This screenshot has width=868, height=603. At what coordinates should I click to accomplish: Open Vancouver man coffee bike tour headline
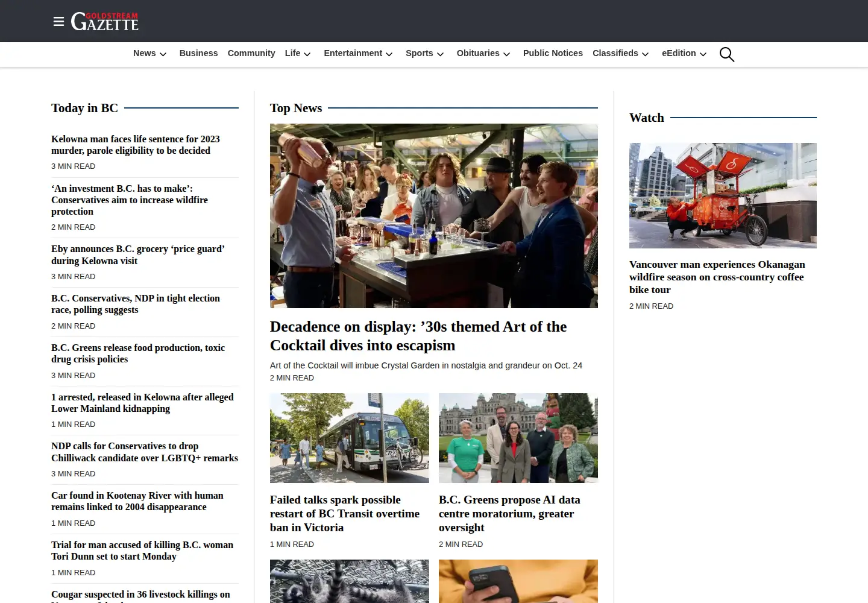point(717,277)
